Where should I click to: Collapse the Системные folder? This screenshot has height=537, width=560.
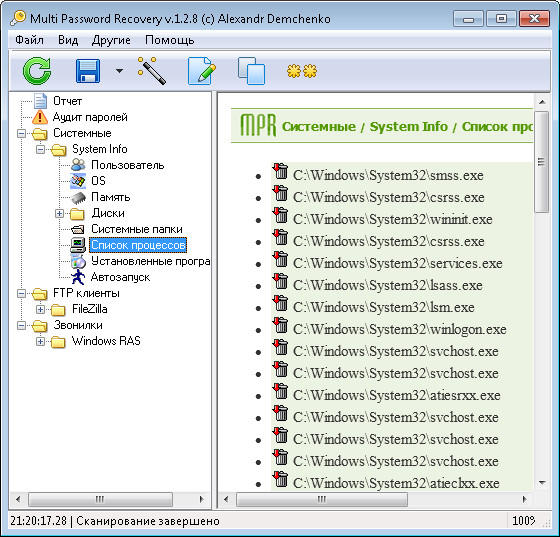click(21, 134)
